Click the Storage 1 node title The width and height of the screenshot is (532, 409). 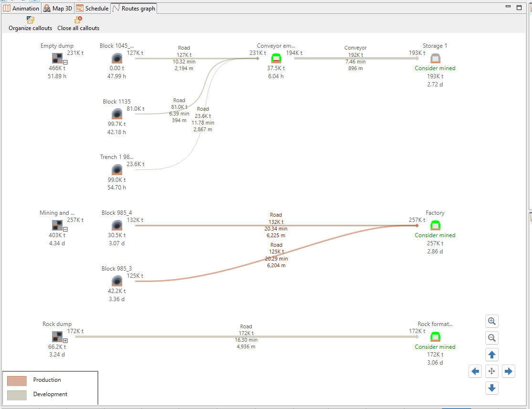tap(435, 46)
